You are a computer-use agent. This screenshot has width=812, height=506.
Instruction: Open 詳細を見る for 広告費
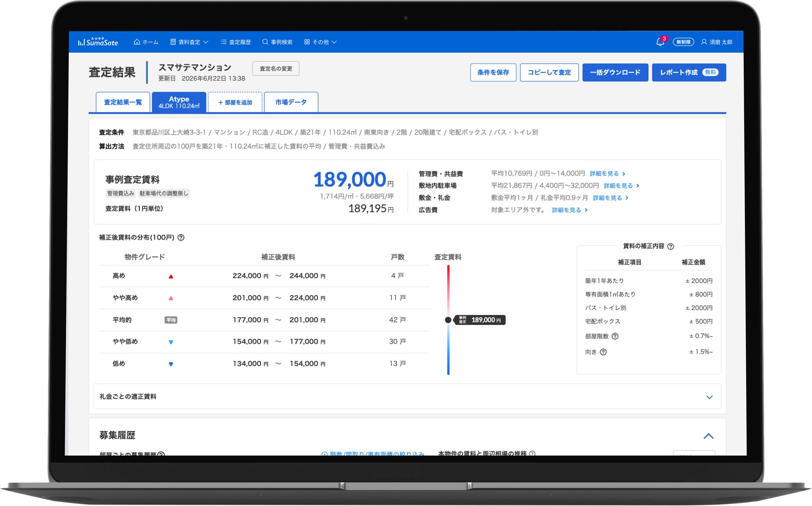click(x=570, y=210)
